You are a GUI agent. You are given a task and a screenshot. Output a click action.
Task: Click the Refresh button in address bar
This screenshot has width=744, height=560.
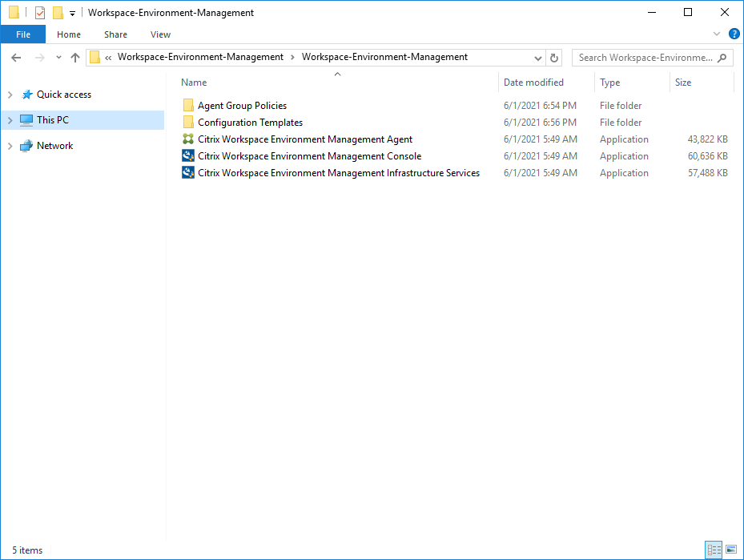point(554,58)
